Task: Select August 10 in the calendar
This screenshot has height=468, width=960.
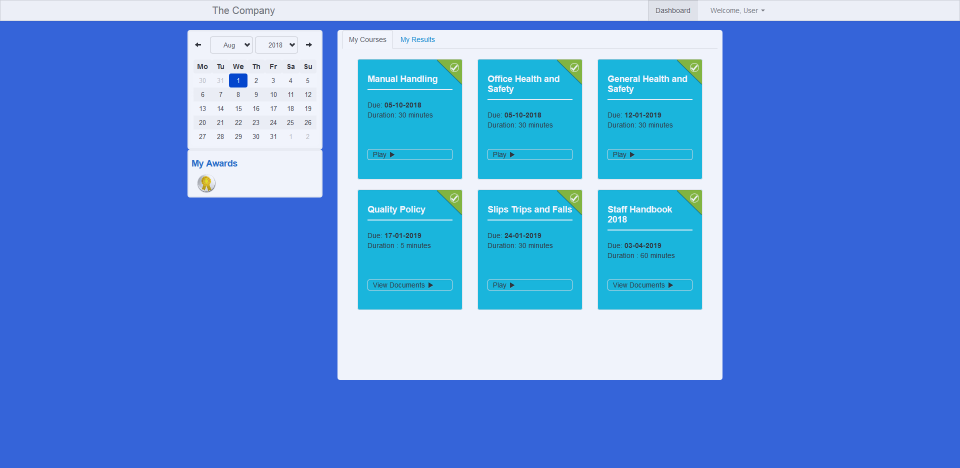Action: pyautogui.click(x=273, y=94)
